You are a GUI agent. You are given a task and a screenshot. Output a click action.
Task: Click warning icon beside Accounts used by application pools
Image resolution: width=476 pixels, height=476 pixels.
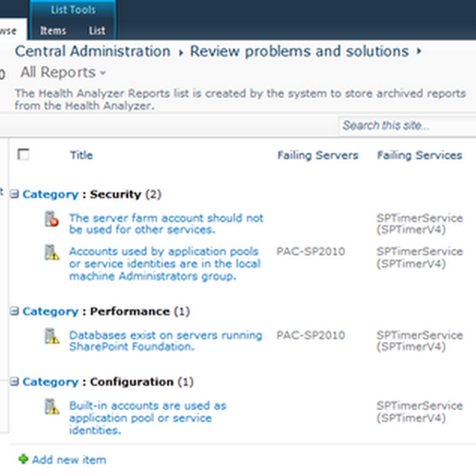coord(52,252)
